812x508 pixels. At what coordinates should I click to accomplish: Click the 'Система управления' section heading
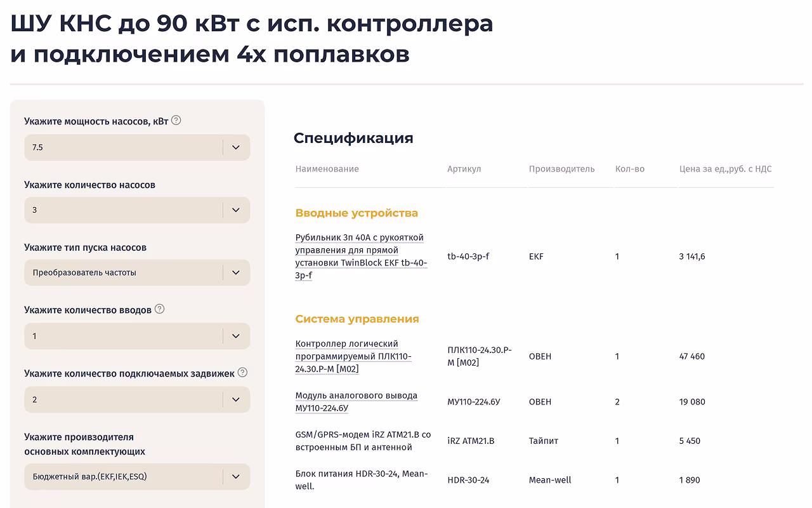357,319
